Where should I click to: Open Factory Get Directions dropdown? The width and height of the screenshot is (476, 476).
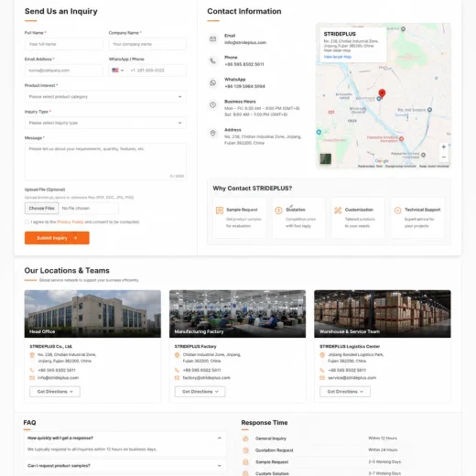(200, 392)
